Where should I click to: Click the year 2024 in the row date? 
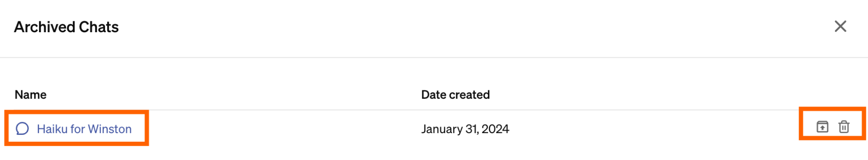[x=495, y=129]
